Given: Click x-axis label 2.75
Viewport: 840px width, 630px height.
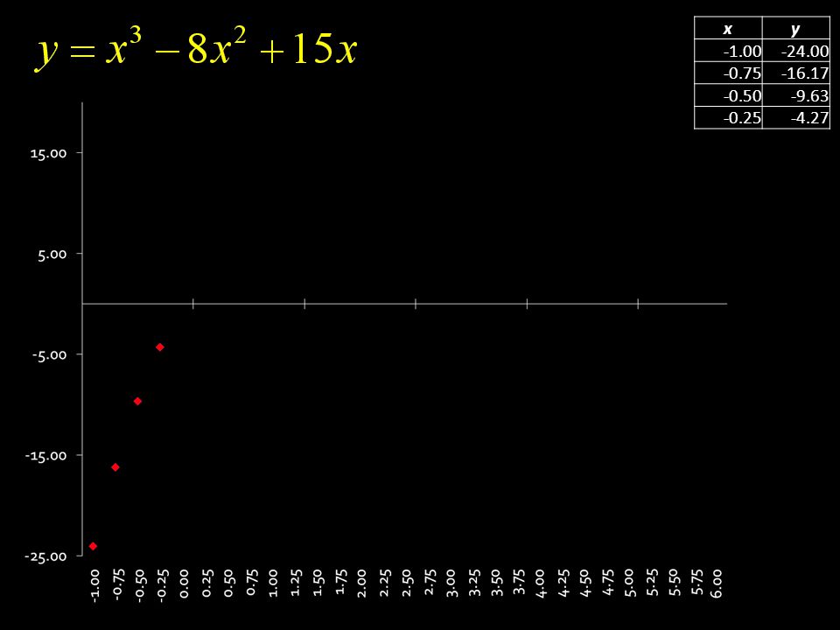Looking at the screenshot, I should click(429, 583).
